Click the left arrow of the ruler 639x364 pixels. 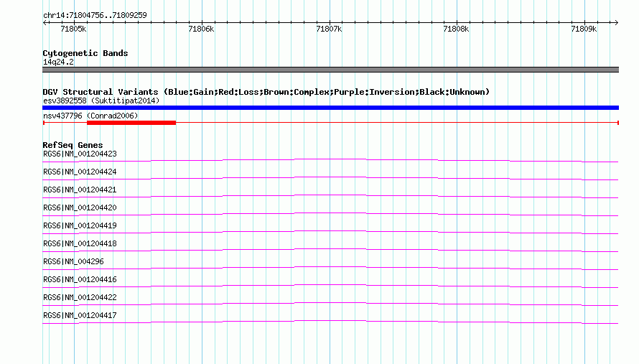pyautogui.click(x=45, y=22)
